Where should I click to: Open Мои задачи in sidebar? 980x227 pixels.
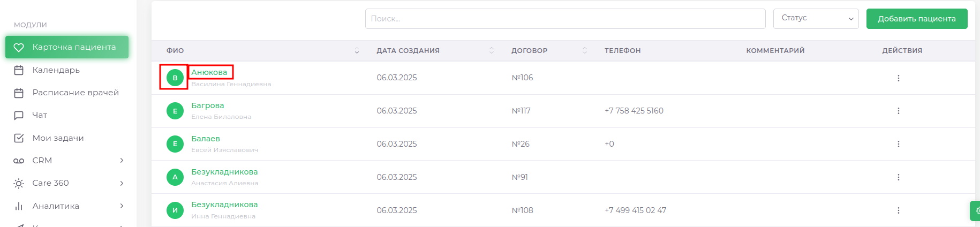click(x=58, y=138)
